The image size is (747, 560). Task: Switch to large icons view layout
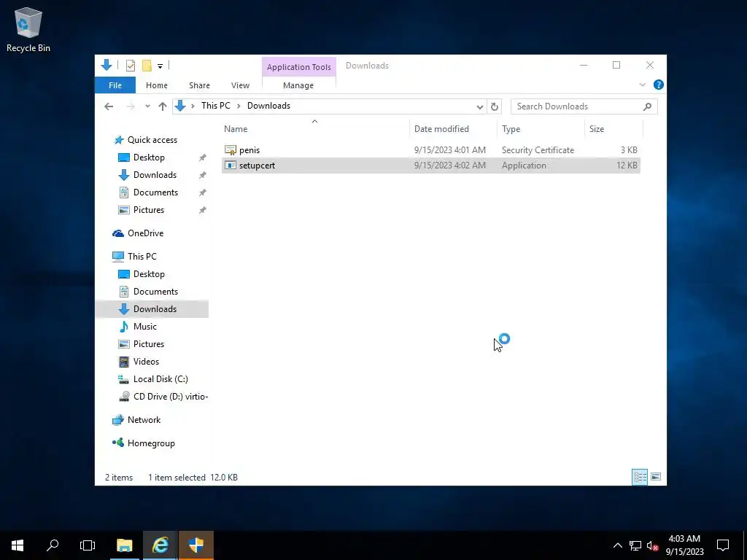656,477
